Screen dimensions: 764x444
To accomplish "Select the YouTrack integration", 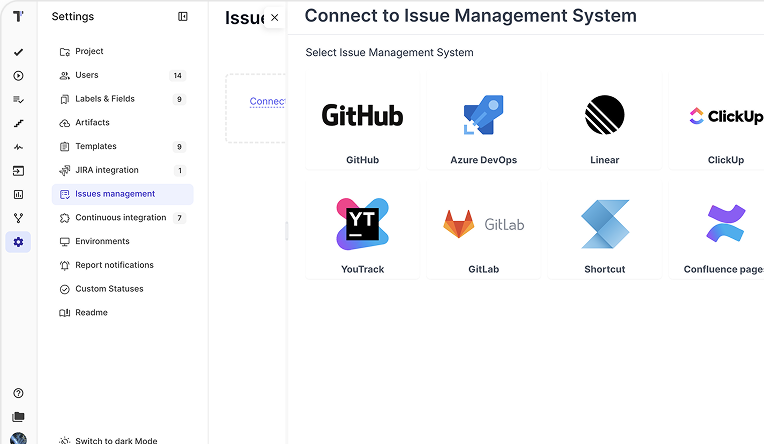I will (362, 231).
